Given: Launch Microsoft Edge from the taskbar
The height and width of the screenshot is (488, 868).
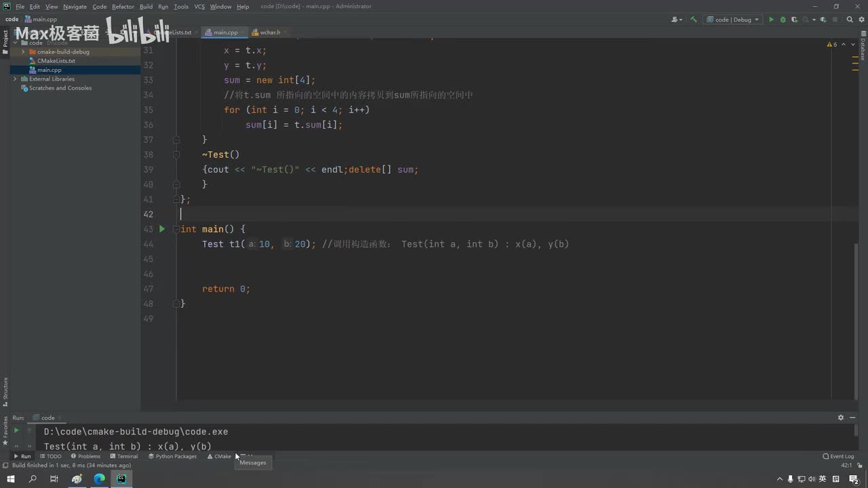Looking at the screenshot, I should [100, 479].
